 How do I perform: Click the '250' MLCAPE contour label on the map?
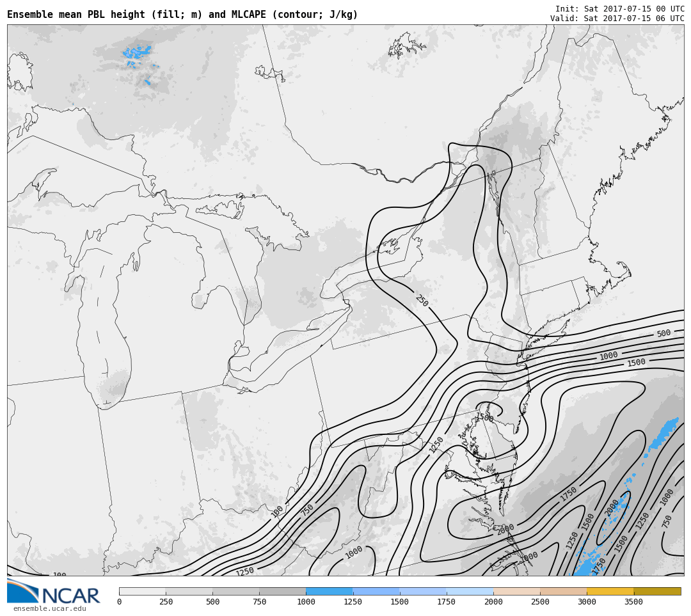click(422, 301)
